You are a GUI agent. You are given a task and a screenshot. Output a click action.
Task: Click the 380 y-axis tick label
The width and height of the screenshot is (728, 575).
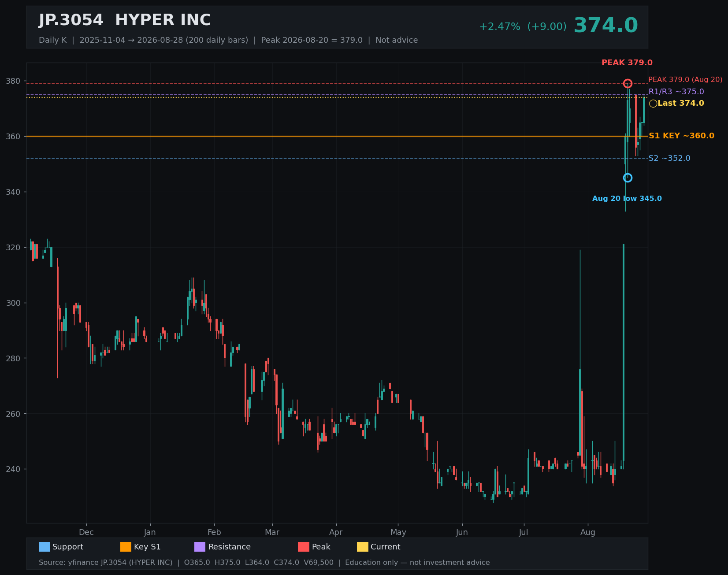[x=13, y=81]
